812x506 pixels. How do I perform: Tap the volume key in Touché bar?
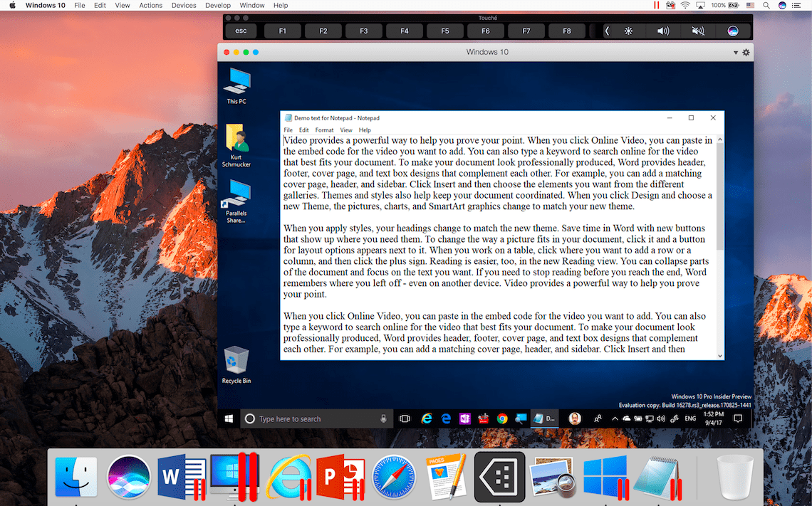tap(663, 31)
